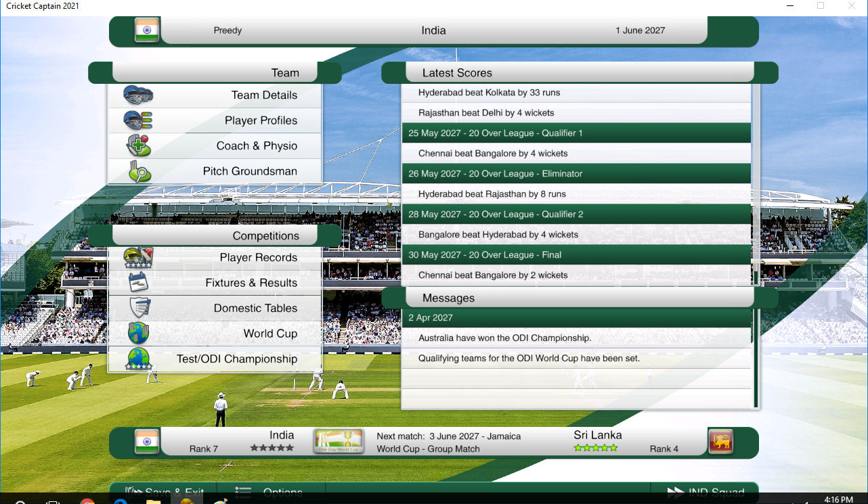Open Coach & Physio screen
The height and width of the screenshot is (504, 868).
[x=215, y=146]
